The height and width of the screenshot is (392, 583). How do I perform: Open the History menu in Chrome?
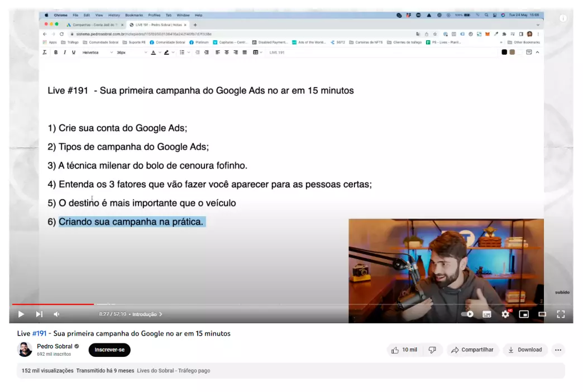point(114,15)
